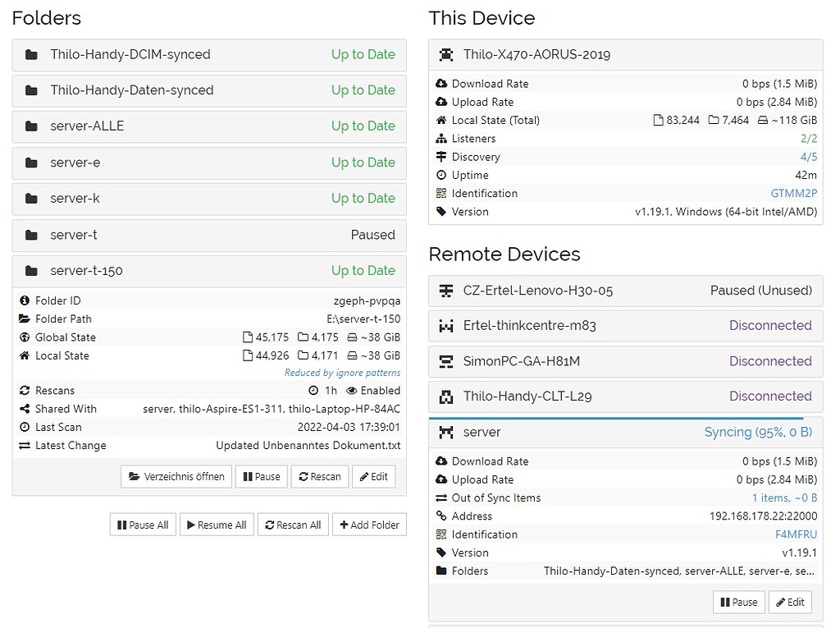840x628 pixels.
Task: Click the device icon beside Thilo-X470-AORUS-2019
Action: click(446, 54)
